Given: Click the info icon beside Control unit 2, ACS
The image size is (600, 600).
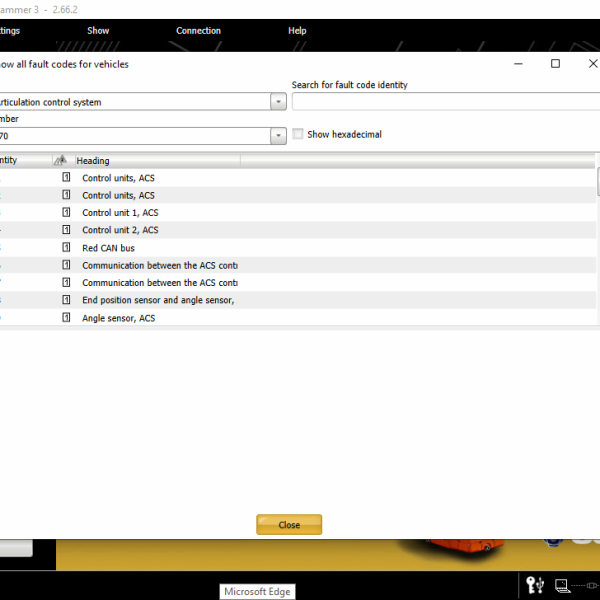Looking at the screenshot, I should tap(67, 230).
